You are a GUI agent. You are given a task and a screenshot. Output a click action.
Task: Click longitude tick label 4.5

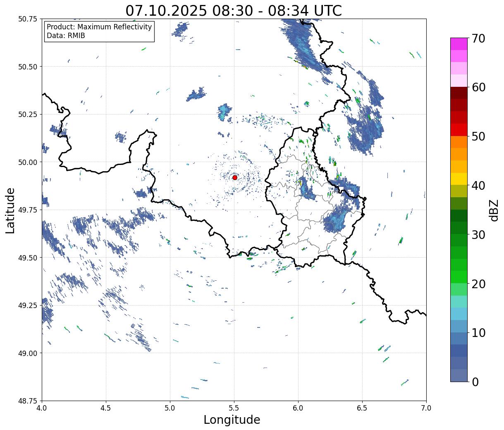coord(106,408)
